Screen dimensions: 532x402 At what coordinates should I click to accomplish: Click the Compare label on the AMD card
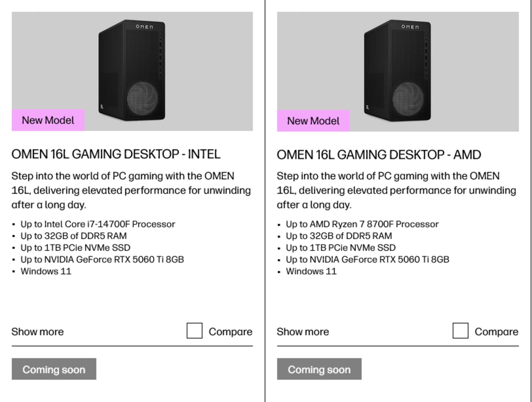point(497,332)
